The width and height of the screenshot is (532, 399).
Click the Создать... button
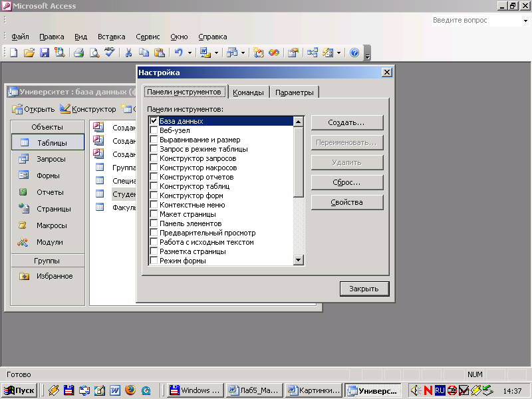tap(347, 122)
